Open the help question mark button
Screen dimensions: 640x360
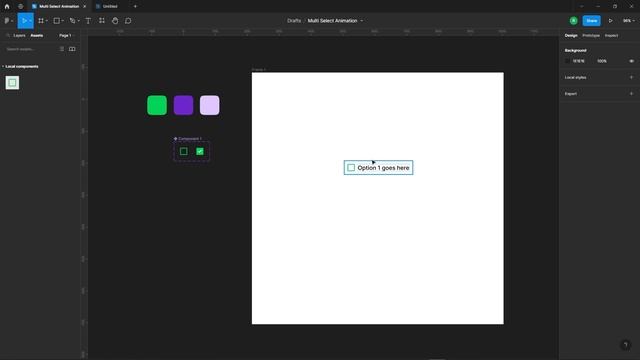[x=625, y=345]
